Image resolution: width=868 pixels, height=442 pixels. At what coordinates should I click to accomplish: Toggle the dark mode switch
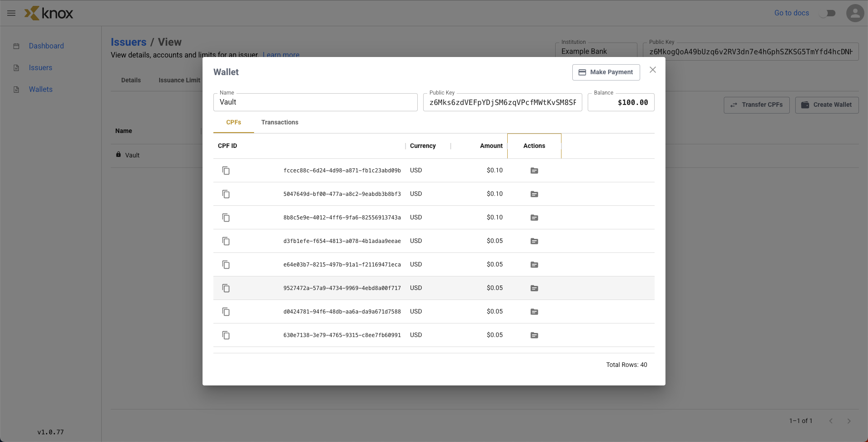pyautogui.click(x=827, y=13)
